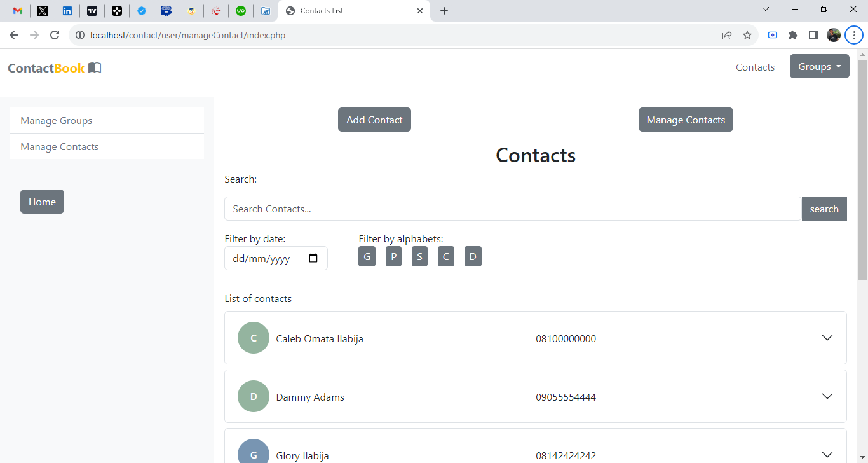The width and height of the screenshot is (868, 463).
Task: Open the Contacts nav item
Action: [x=755, y=67]
